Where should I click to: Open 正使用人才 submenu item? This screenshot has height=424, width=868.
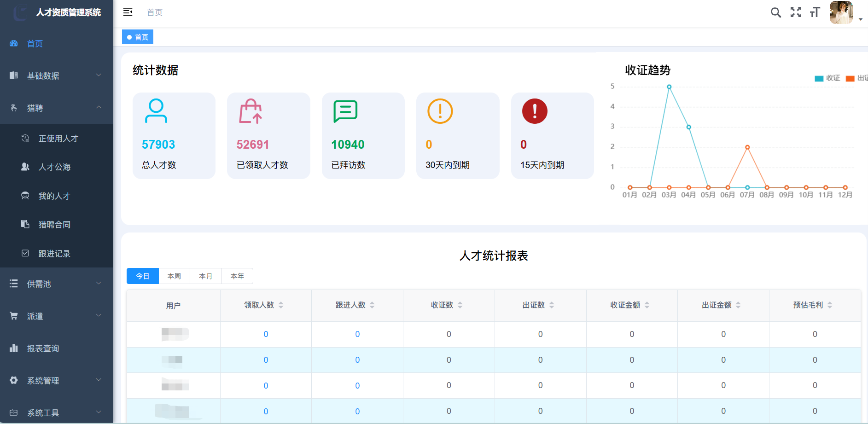point(57,138)
